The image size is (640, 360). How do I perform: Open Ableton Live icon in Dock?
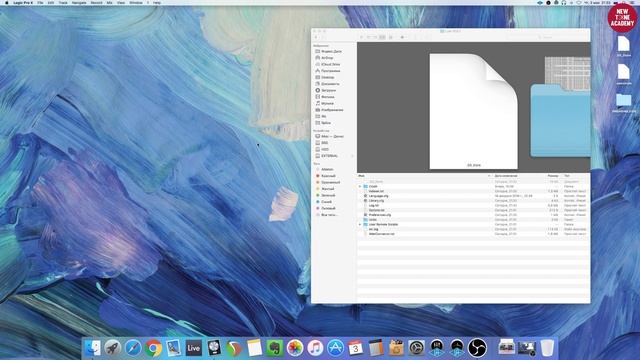click(x=193, y=348)
